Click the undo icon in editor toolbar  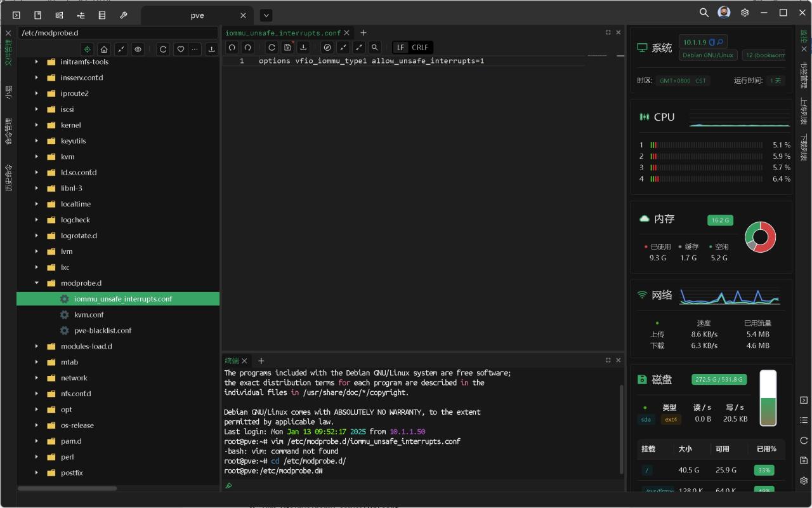(x=232, y=48)
